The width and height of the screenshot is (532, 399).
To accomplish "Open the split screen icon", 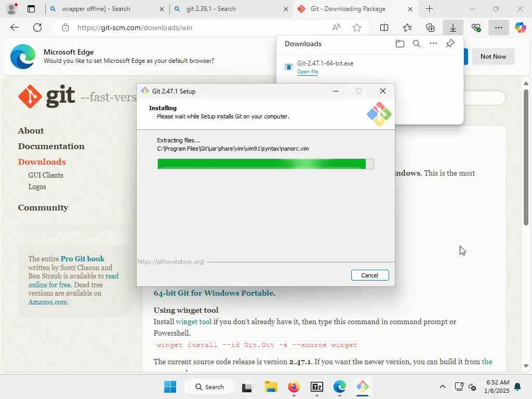I will coord(384,28).
